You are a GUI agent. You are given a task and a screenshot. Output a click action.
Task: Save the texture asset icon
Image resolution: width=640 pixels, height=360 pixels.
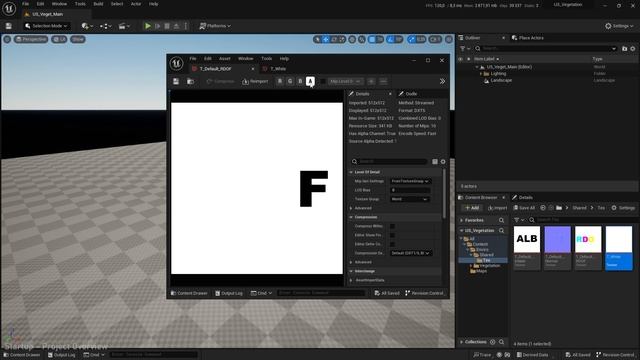[176, 81]
